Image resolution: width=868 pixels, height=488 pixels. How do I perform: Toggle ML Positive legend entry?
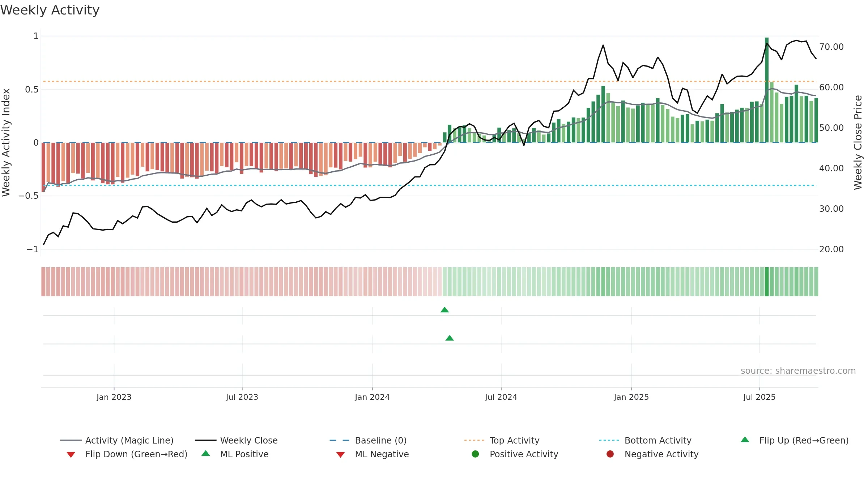pos(235,454)
